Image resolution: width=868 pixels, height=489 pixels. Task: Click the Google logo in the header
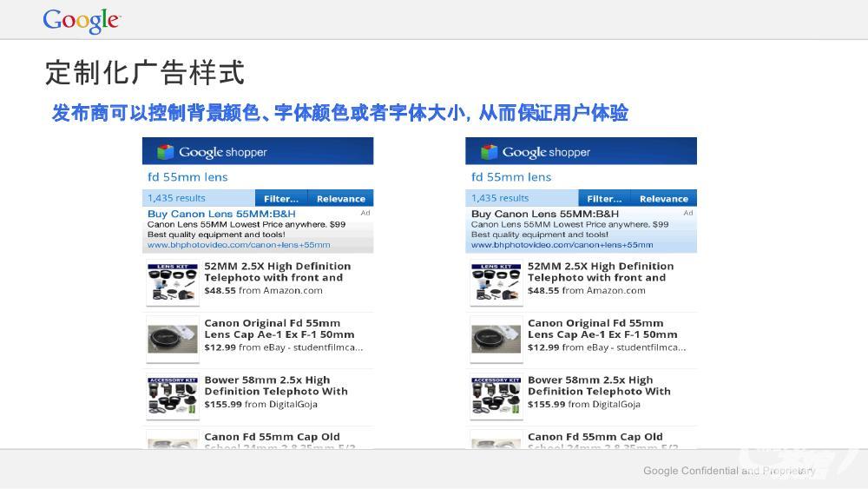coord(81,21)
